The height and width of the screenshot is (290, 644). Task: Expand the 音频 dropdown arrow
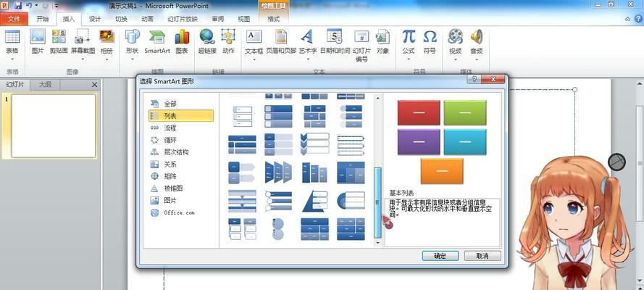coord(477,59)
